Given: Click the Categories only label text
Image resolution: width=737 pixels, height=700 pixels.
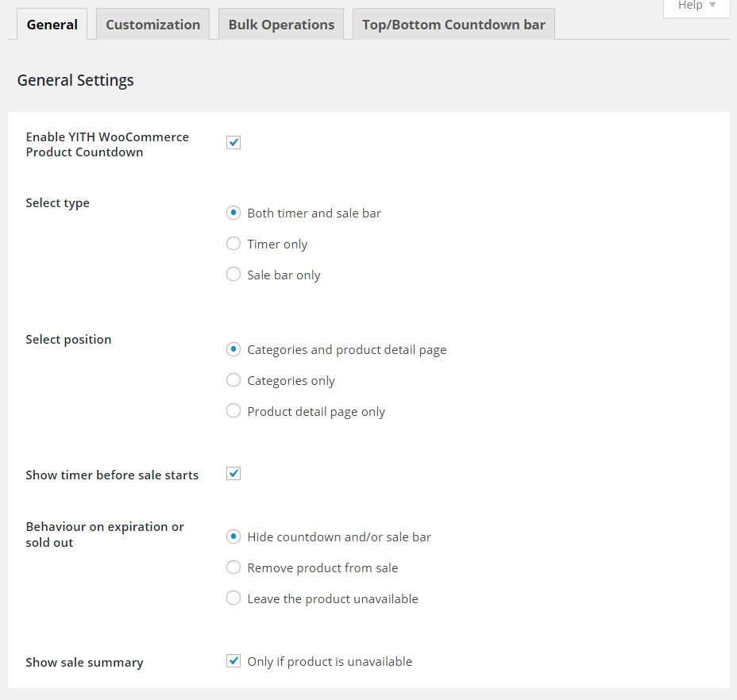Looking at the screenshot, I should [291, 381].
